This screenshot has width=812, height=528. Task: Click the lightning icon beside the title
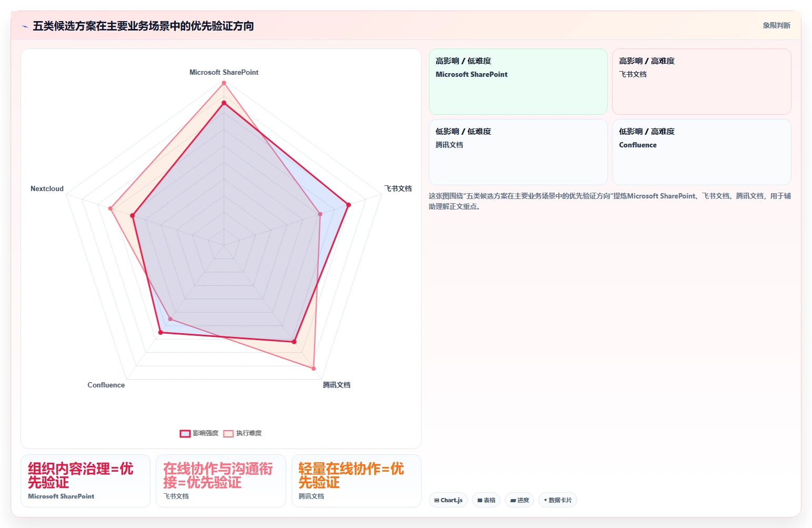[25, 26]
